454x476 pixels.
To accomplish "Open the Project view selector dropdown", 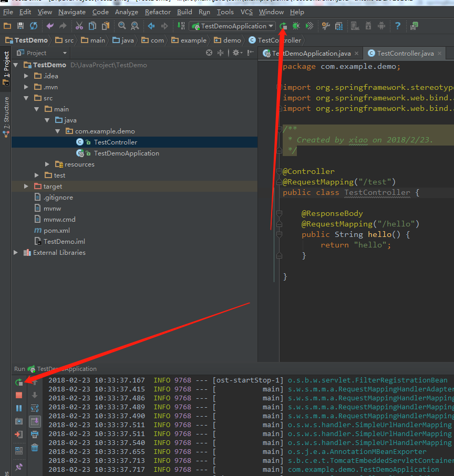I will [42, 53].
